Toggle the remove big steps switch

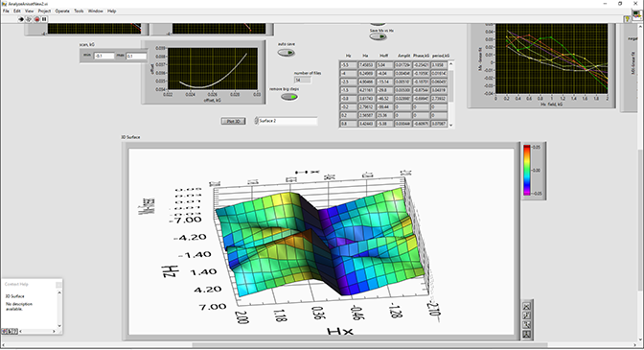pos(289,97)
